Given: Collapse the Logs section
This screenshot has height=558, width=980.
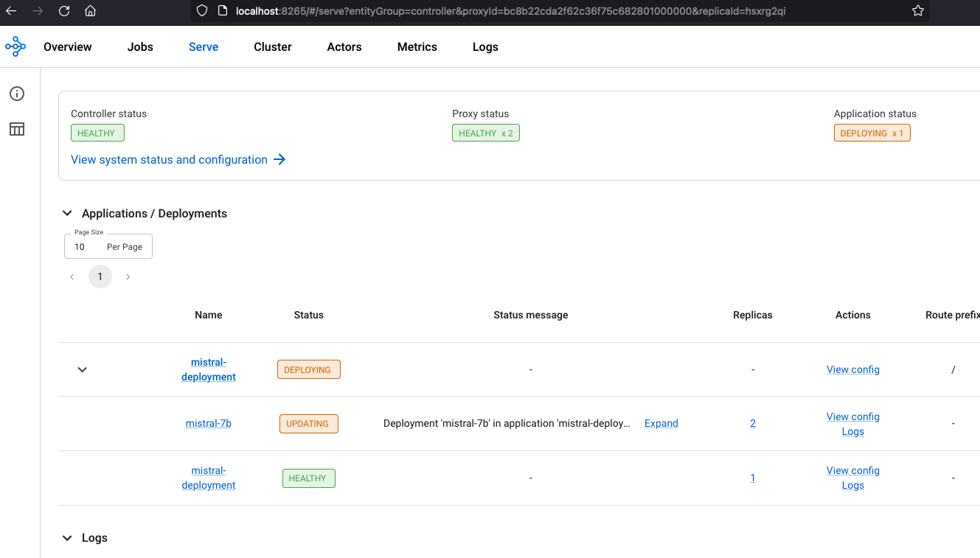Looking at the screenshot, I should pyautogui.click(x=67, y=537).
